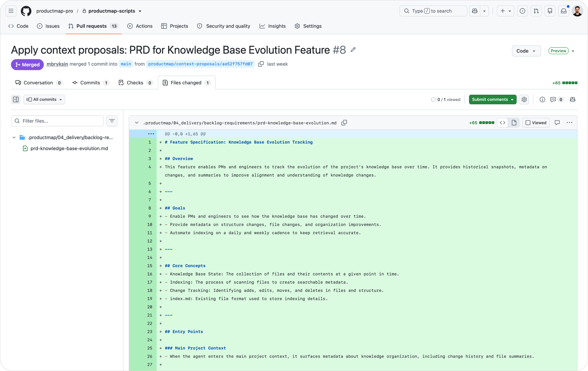The width and height of the screenshot is (588, 371).
Task: Open the dropdown arrow beside Preview
Action: click(x=573, y=51)
